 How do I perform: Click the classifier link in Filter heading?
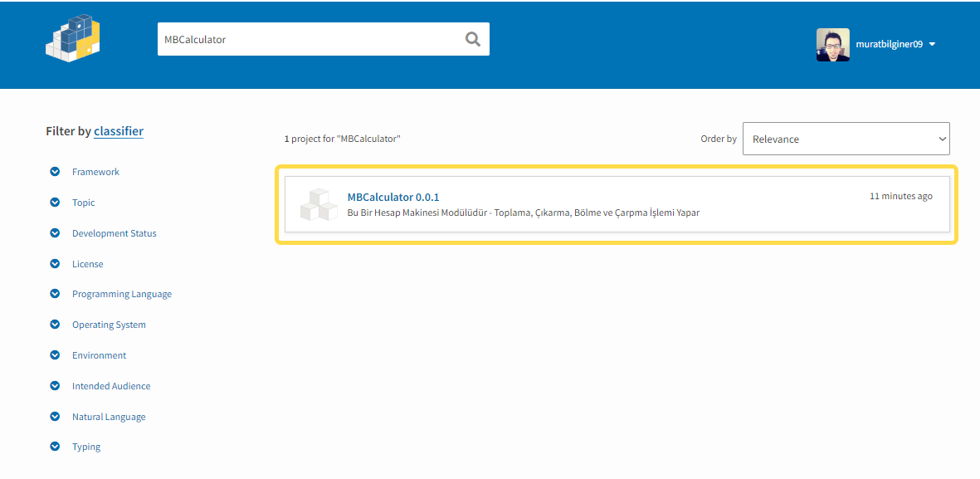click(118, 131)
